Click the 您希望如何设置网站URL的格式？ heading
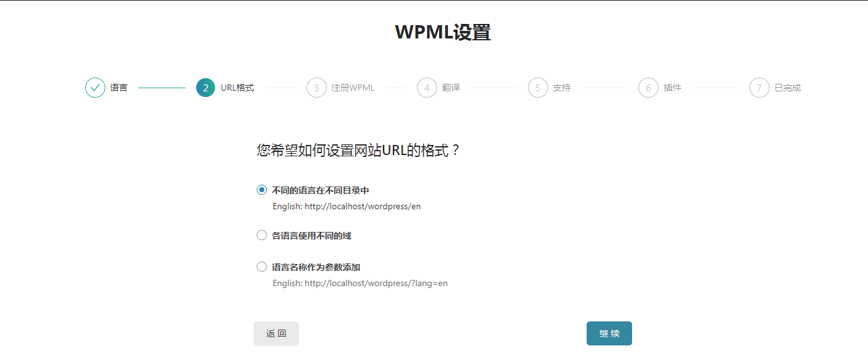The height and width of the screenshot is (363, 868). pos(358,151)
